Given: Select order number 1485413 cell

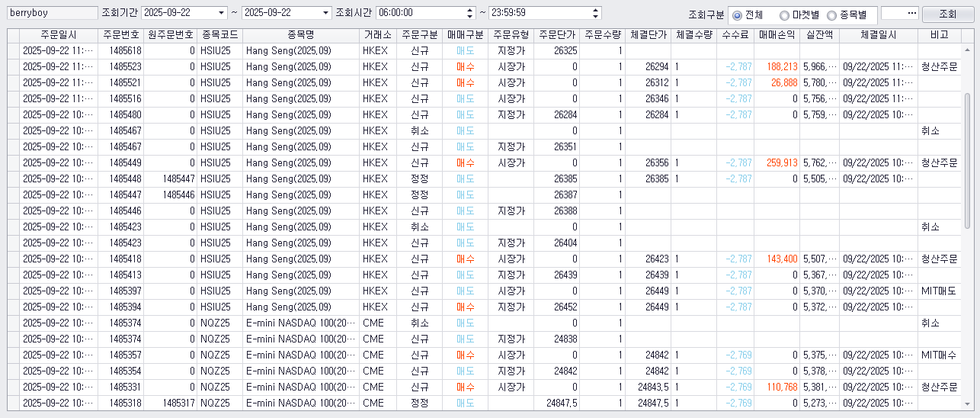Looking at the screenshot, I should (120, 275).
